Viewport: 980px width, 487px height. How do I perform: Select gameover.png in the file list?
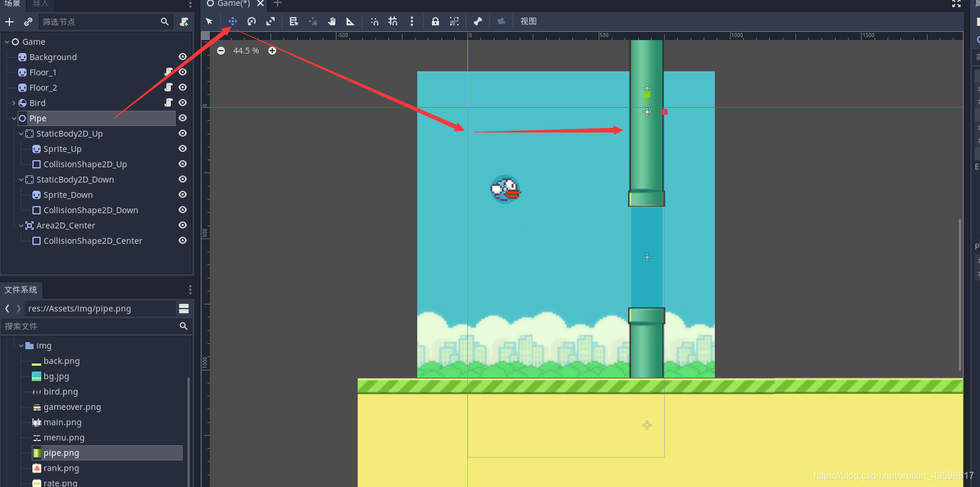(72, 407)
